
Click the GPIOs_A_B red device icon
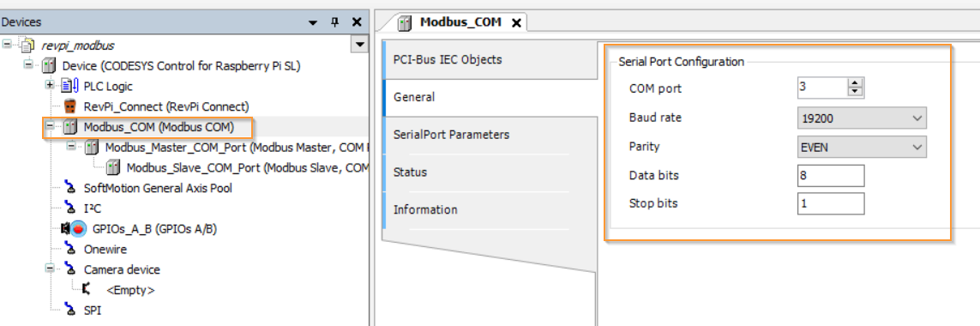78,229
